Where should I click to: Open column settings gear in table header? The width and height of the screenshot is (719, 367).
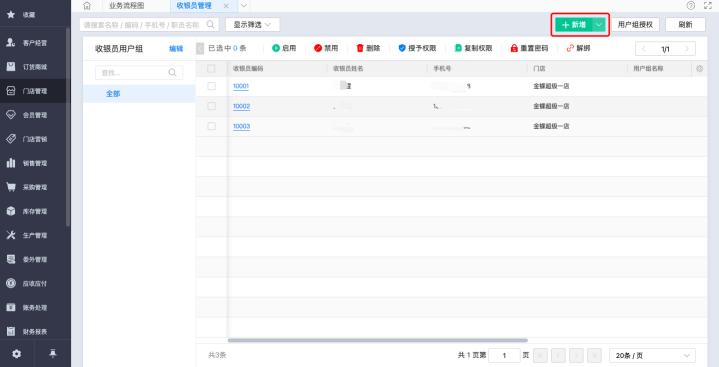click(x=699, y=68)
